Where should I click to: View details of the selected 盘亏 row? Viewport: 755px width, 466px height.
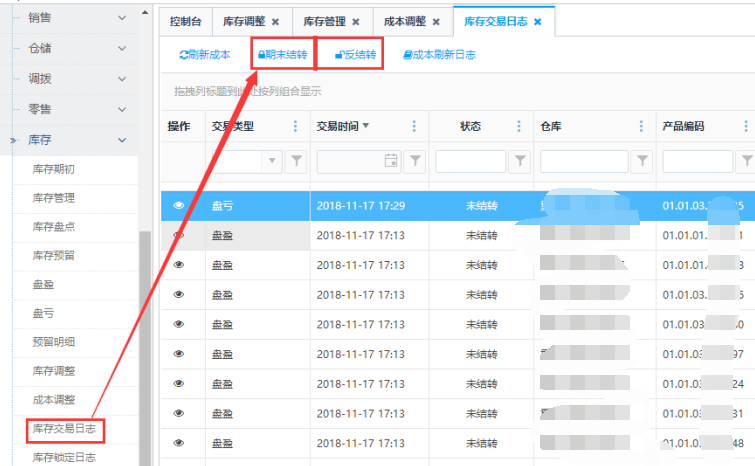coord(179,205)
